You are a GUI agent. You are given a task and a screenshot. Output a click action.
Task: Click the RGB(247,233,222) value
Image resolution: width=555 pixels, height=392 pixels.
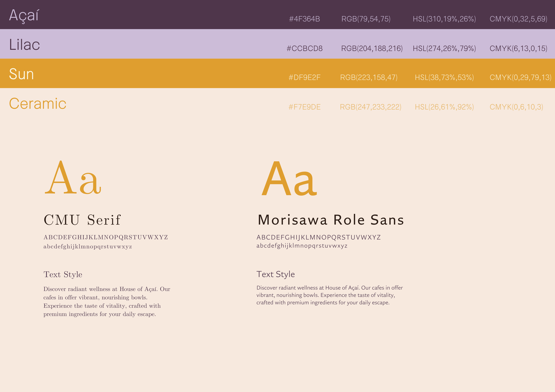pyautogui.click(x=370, y=107)
